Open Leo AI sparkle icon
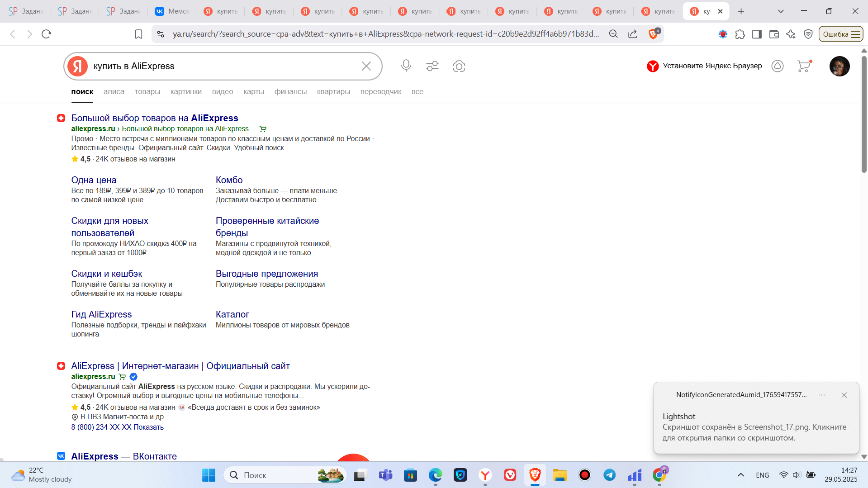 [x=791, y=34]
